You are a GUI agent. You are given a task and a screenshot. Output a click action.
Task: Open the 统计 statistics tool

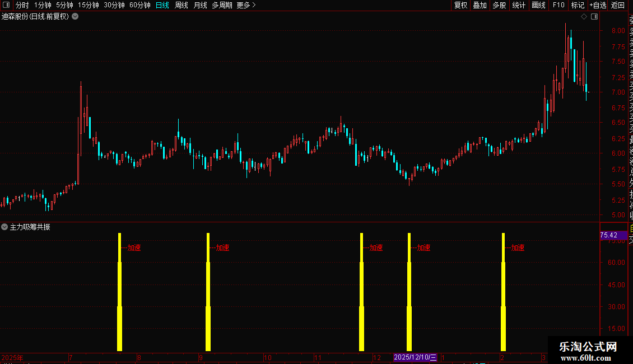tap(519, 5)
